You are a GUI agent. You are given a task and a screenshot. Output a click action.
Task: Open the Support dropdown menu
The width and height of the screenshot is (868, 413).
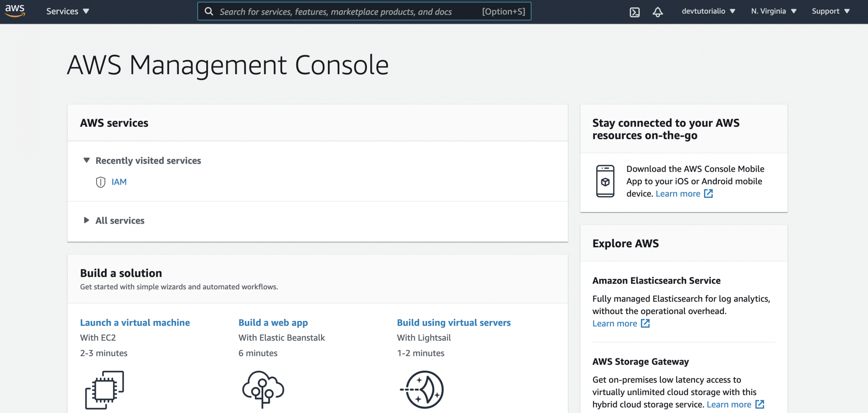(830, 11)
